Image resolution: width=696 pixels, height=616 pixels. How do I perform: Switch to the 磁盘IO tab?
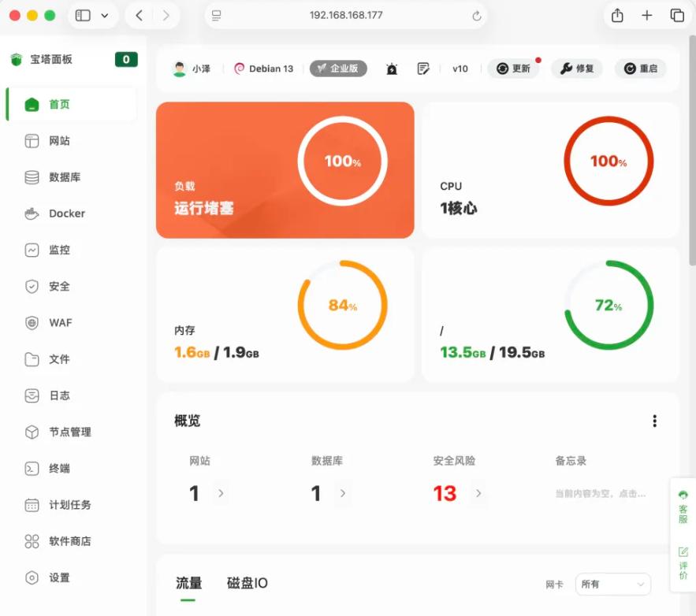(x=248, y=583)
